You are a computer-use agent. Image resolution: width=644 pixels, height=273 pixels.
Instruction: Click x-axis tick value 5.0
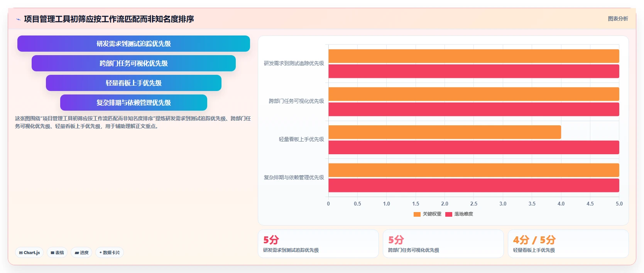pyautogui.click(x=619, y=204)
